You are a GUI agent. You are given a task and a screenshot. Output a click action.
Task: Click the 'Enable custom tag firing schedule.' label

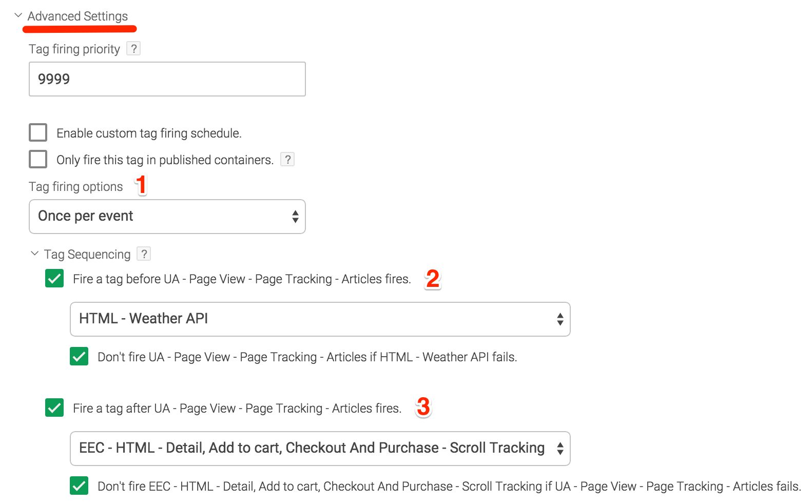click(x=149, y=133)
